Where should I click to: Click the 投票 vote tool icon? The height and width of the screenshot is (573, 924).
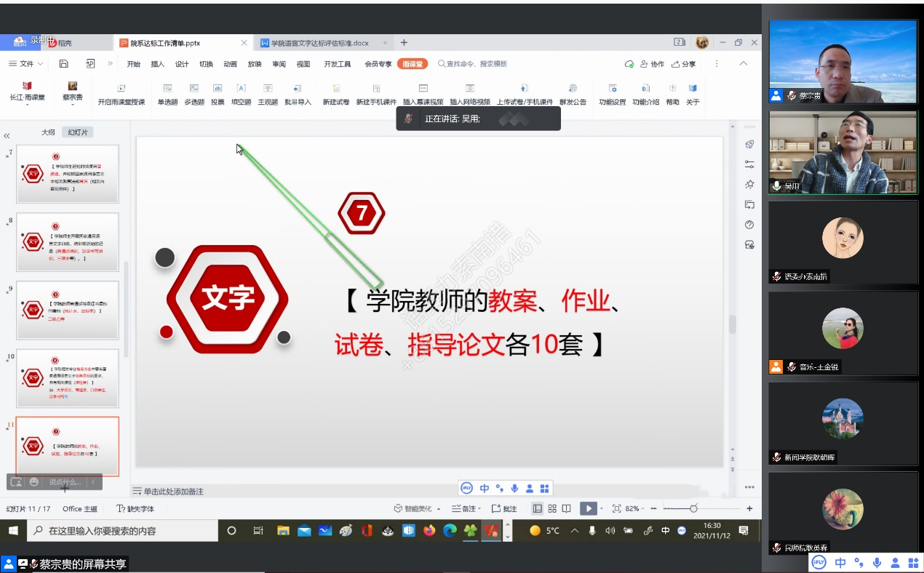[218, 89]
